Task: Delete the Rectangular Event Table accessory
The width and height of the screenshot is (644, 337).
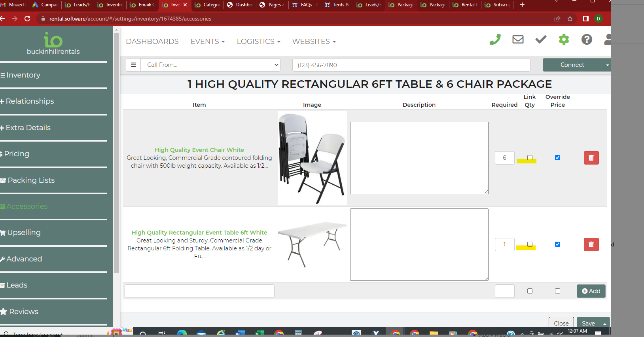Action: [x=591, y=244]
